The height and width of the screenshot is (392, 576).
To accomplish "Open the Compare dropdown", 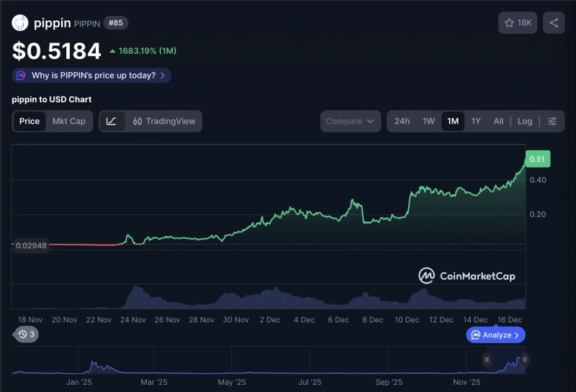I will 350,121.
